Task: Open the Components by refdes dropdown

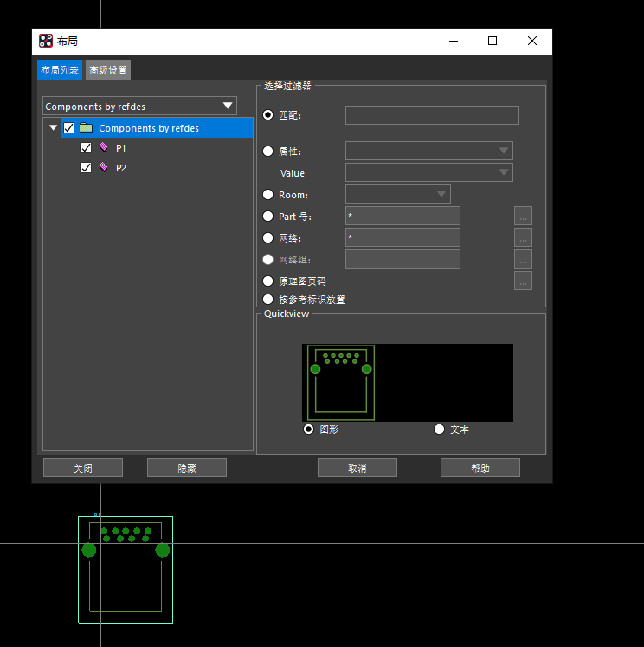Action: pyautogui.click(x=139, y=106)
